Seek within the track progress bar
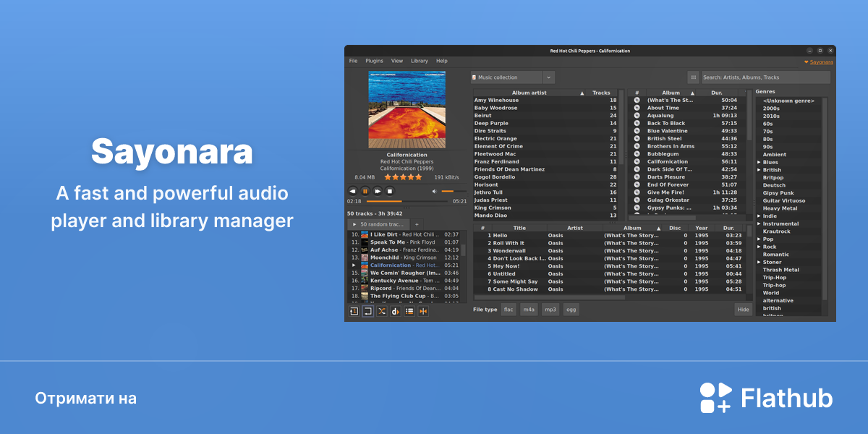The width and height of the screenshot is (868, 434). click(407, 201)
